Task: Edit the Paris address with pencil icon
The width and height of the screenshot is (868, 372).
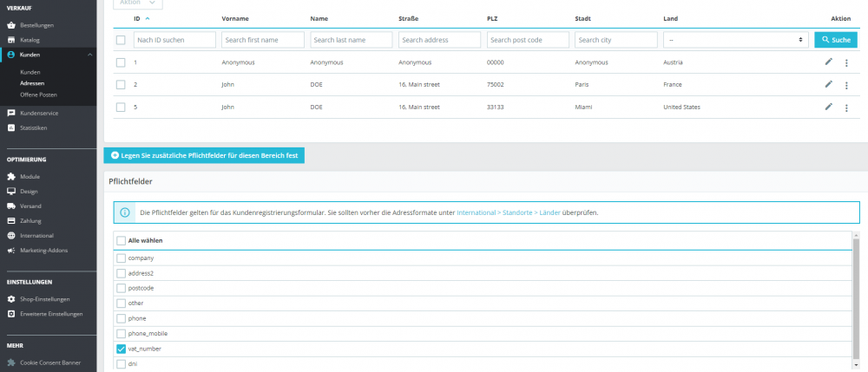Action: click(828, 84)
